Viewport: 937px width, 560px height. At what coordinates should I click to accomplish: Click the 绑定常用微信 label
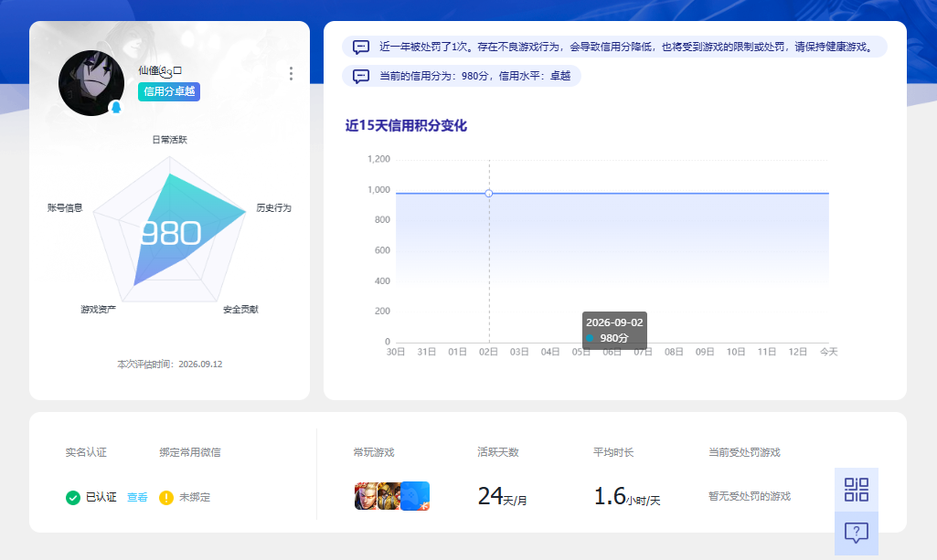[x=190, y=452]
